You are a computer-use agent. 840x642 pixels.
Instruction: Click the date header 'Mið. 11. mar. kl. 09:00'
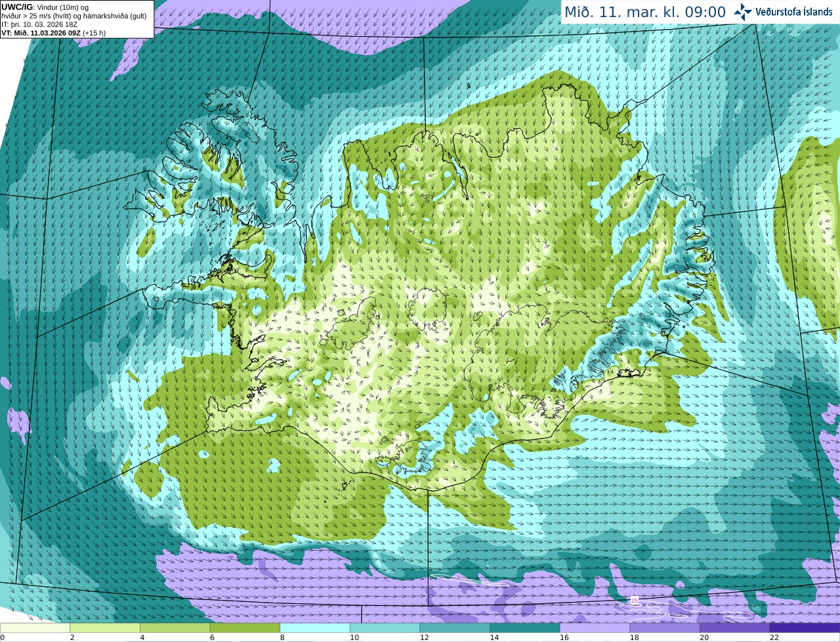(x=645, y=12)
